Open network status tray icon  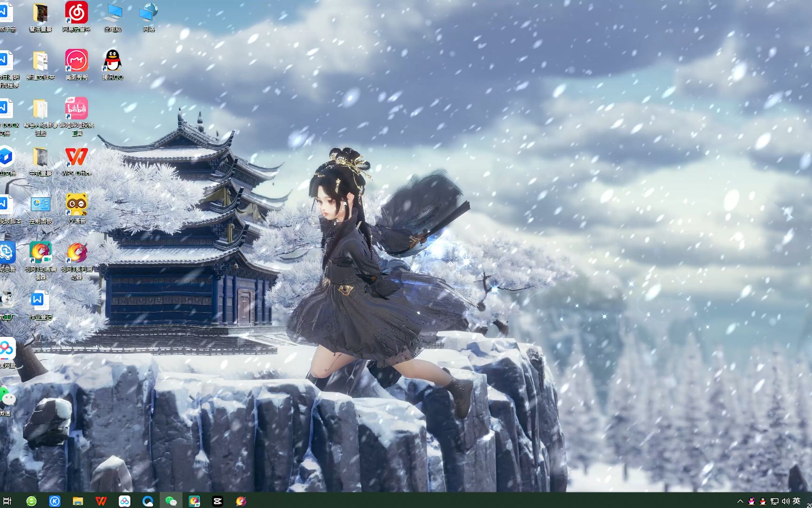774,501
